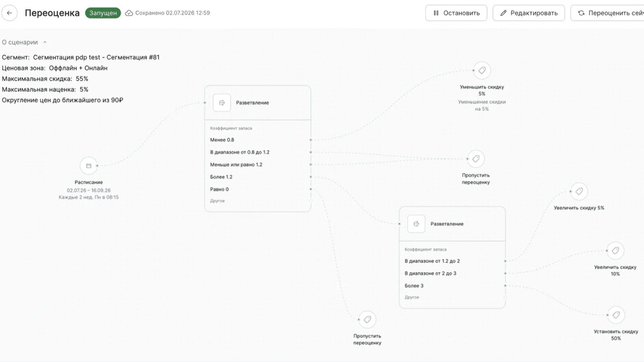This screenshot has width=644, height=362.
Task: Click the Расписание calendar node icon
Action: point(89,166)
